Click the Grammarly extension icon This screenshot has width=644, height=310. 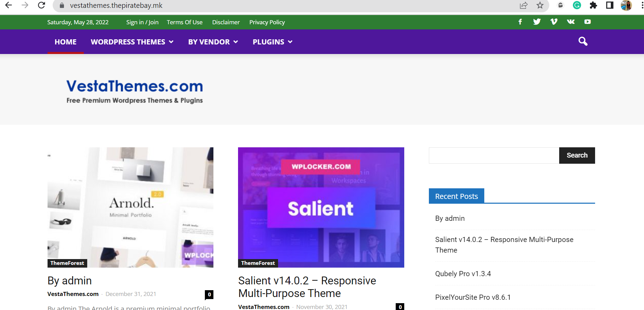tap(577, 5)
